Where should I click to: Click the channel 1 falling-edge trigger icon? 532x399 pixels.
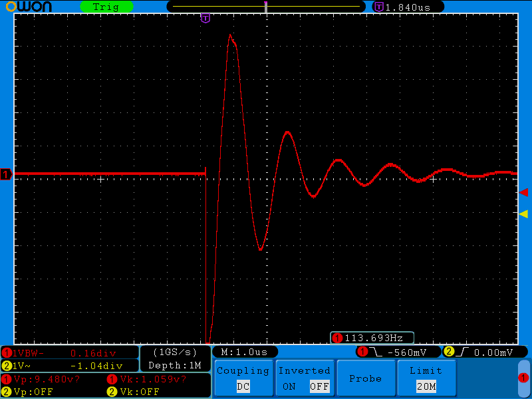377,352
